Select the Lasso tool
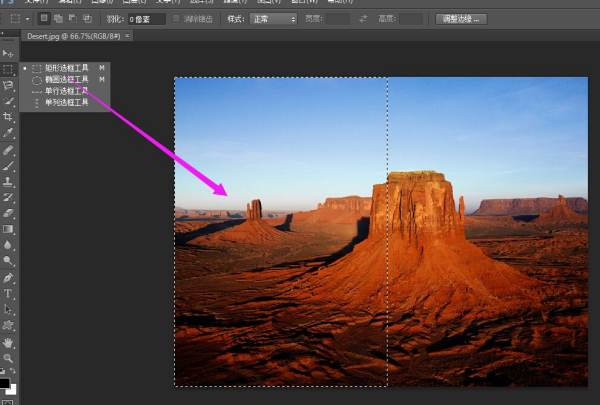This screenshot has width=600, height=405. [x=8, y=85]
